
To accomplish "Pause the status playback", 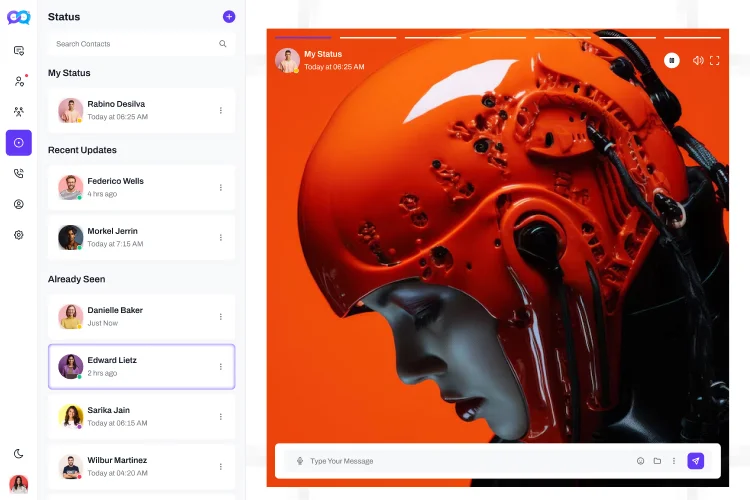I will (x=672, y=61).
